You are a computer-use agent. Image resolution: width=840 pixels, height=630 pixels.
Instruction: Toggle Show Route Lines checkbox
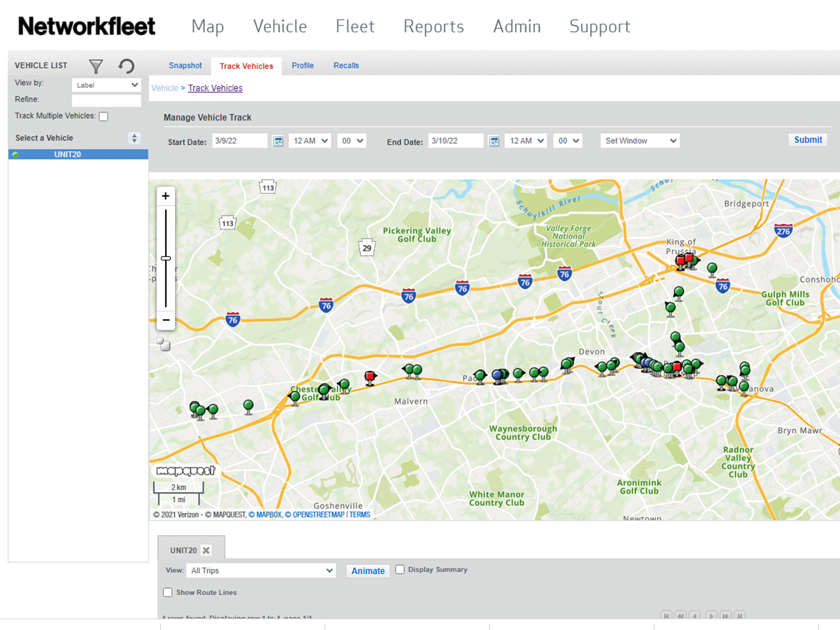[168, 593]
